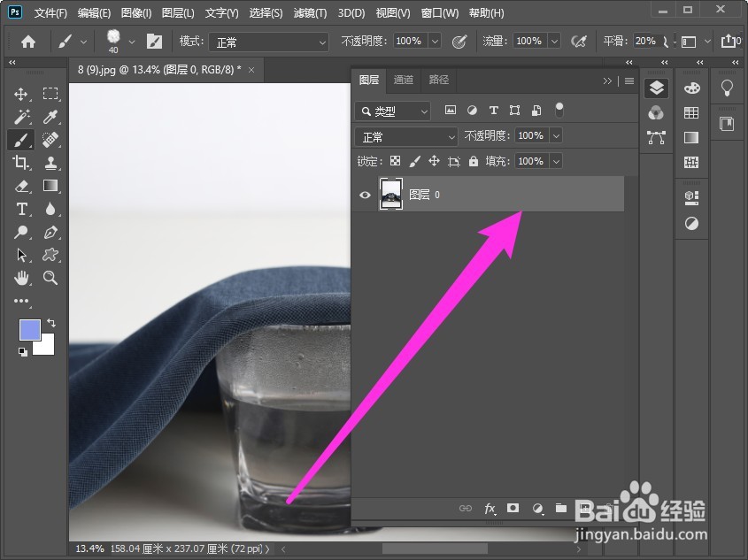
Task: Open the Learn lightbulb panel
Action: pos(727,88)
